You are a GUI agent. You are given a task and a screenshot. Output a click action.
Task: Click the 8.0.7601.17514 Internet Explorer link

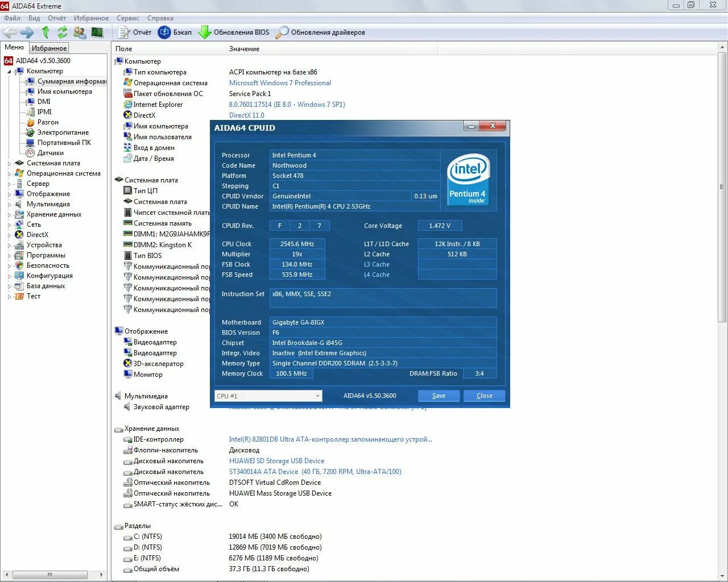coord(287,105)
